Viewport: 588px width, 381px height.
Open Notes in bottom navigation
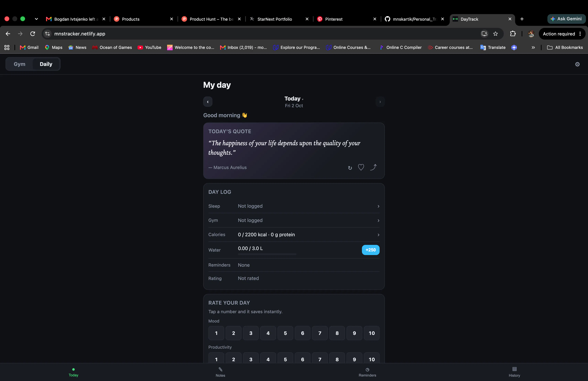220,372
